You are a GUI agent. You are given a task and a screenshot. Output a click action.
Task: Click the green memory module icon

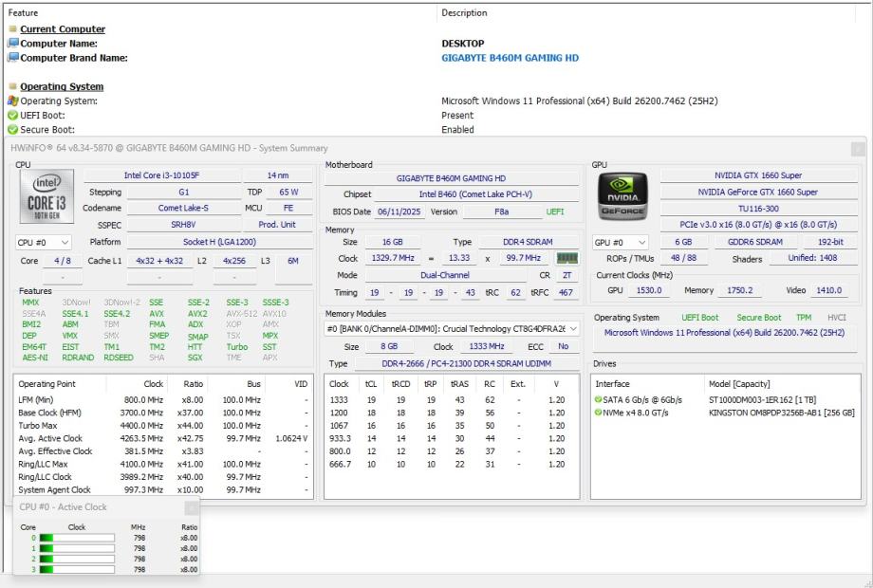567,258
